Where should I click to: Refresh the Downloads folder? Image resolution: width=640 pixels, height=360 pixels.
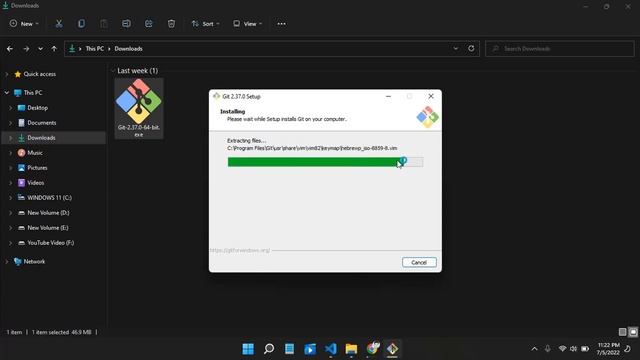coord(471,48)
